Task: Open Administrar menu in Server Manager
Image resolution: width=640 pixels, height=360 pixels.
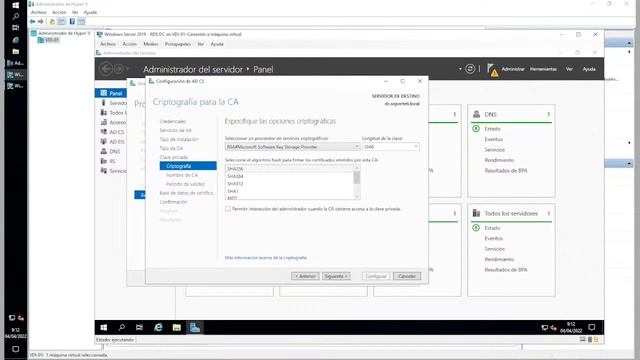Action: (x=513, y=69)
